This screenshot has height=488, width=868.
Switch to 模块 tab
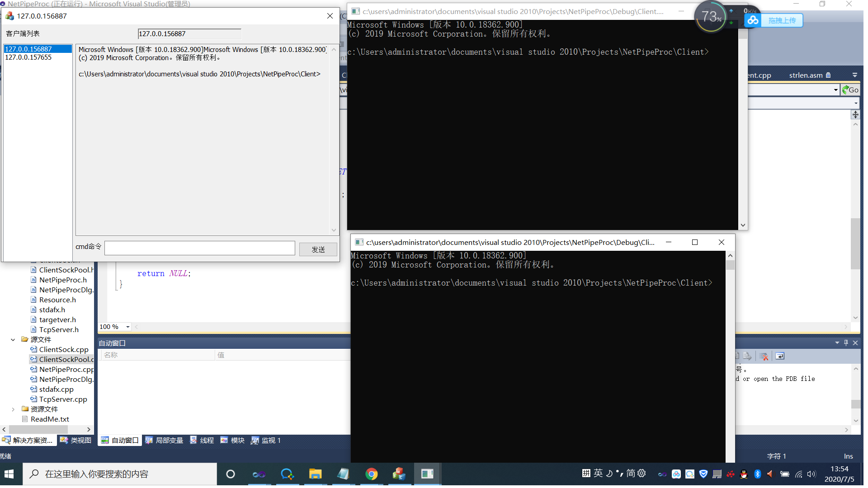(x=232, y=440)
